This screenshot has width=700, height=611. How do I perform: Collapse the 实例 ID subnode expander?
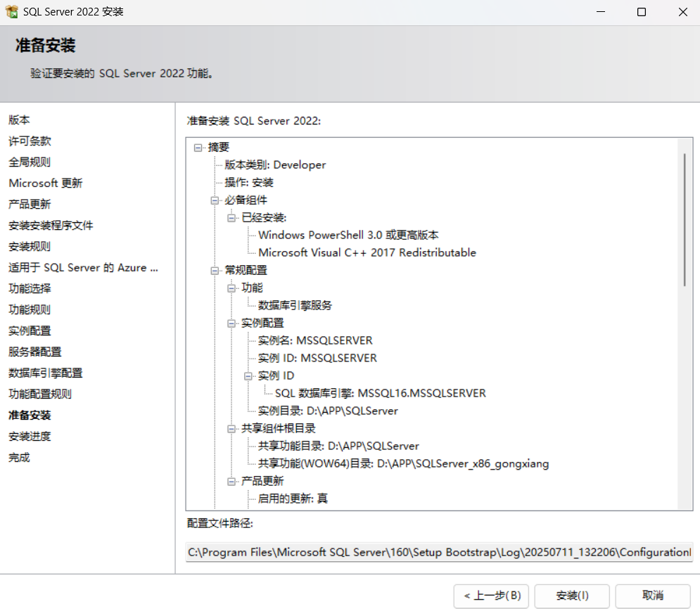[x=248, y=376]
